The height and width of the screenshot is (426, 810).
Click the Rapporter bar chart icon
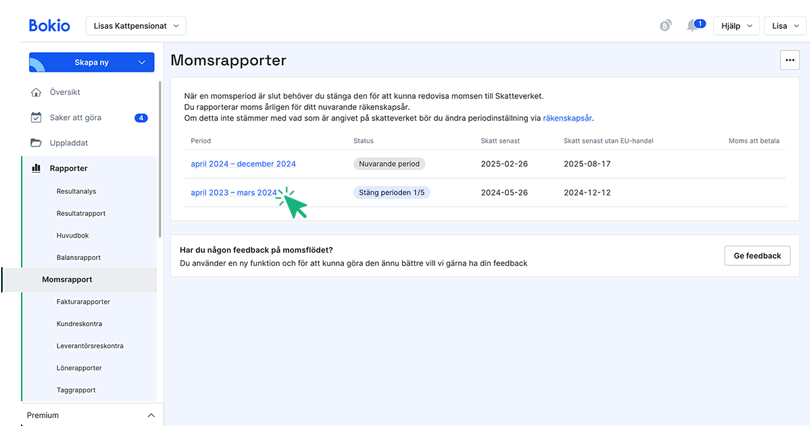click(36, 168)
